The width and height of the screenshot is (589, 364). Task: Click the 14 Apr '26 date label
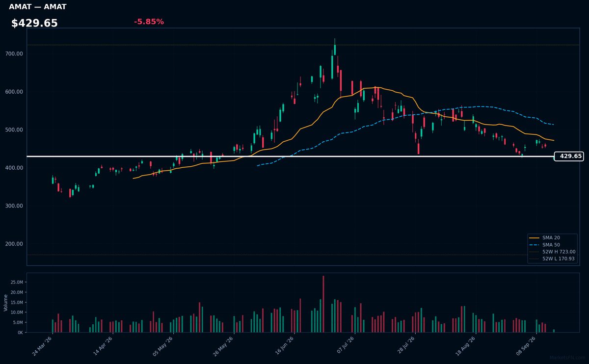point(103,347)
